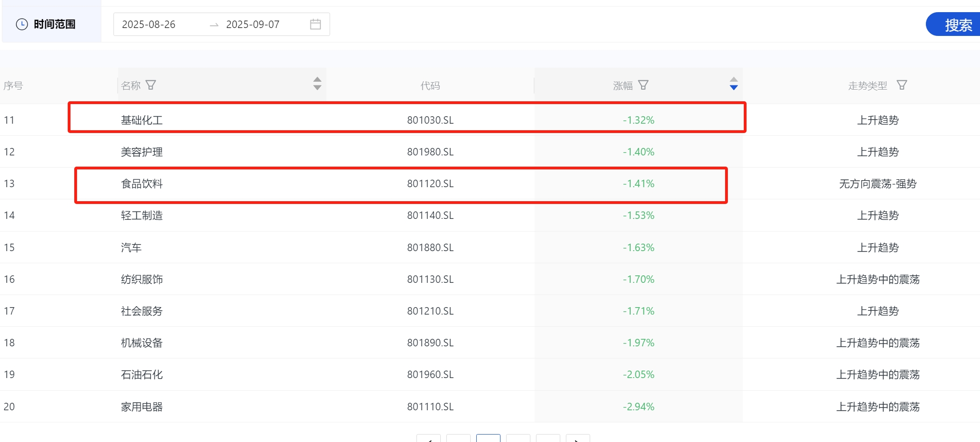Go to previous page arrow in pagination

tap(428, 439)
